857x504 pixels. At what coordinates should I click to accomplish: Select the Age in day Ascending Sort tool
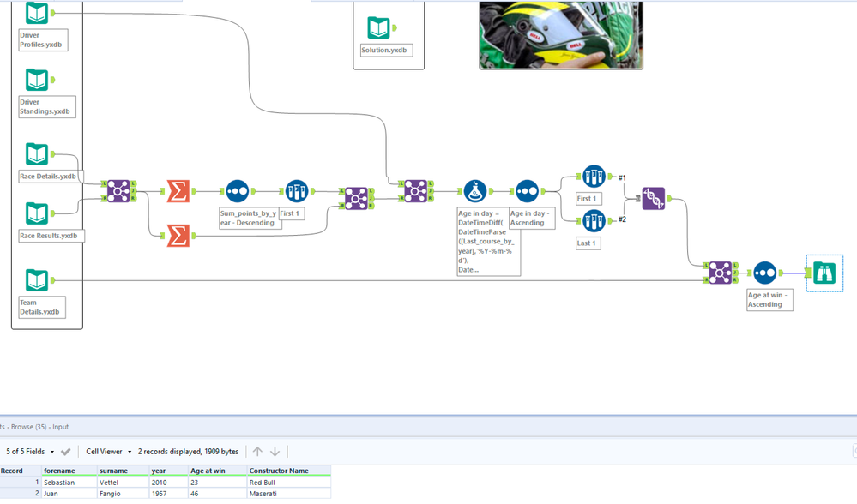tap(527, 191)
